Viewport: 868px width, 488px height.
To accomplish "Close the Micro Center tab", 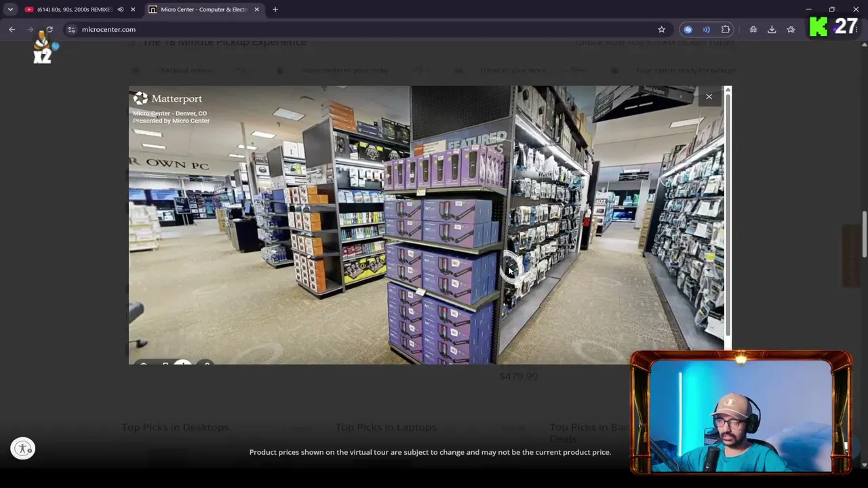I will pos(256,9).
